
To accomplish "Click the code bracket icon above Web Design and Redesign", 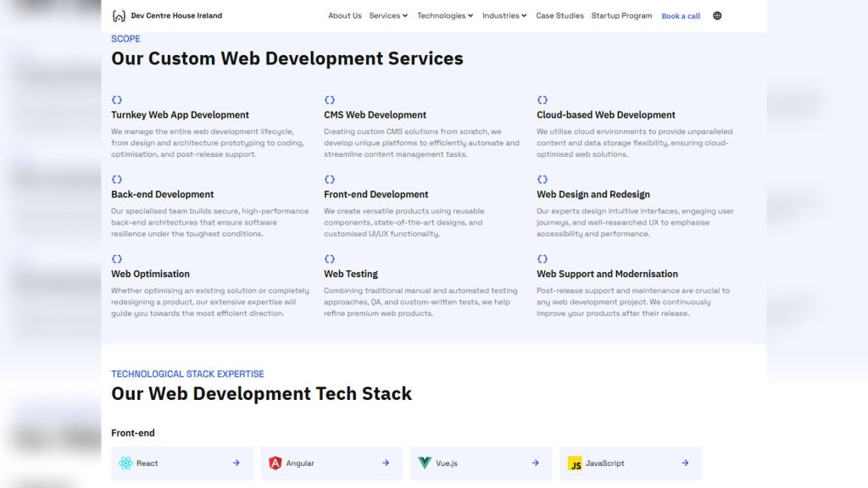I will point(542,180).
